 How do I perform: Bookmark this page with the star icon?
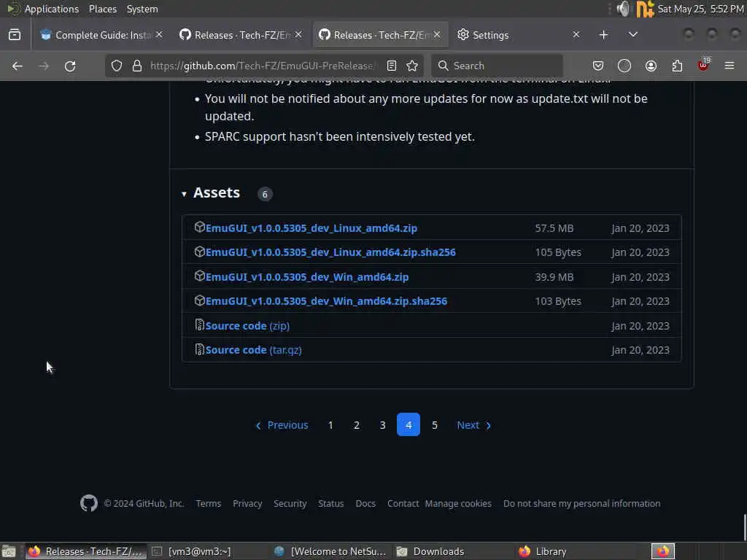413,66
